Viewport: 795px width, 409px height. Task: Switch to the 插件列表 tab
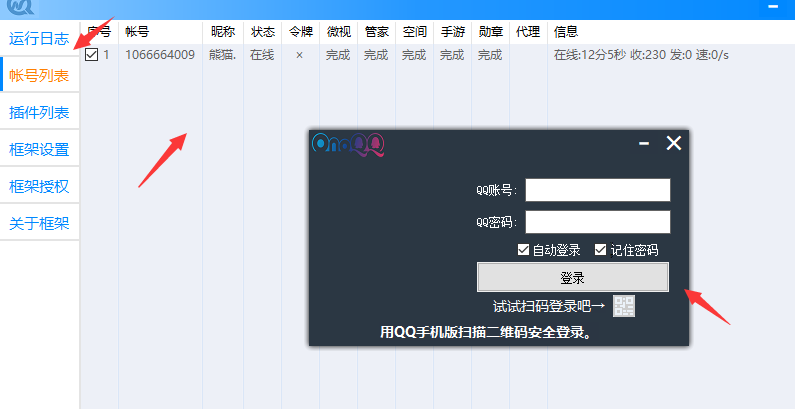click(x=39, y=113)
